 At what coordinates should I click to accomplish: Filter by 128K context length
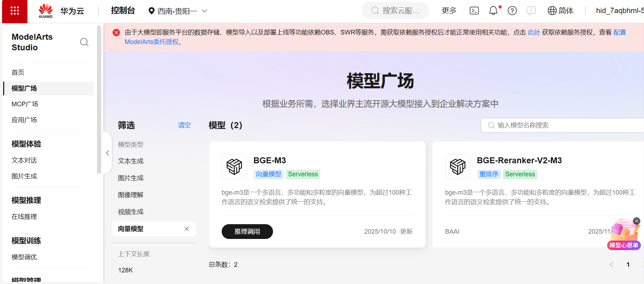tap(125, 270)
